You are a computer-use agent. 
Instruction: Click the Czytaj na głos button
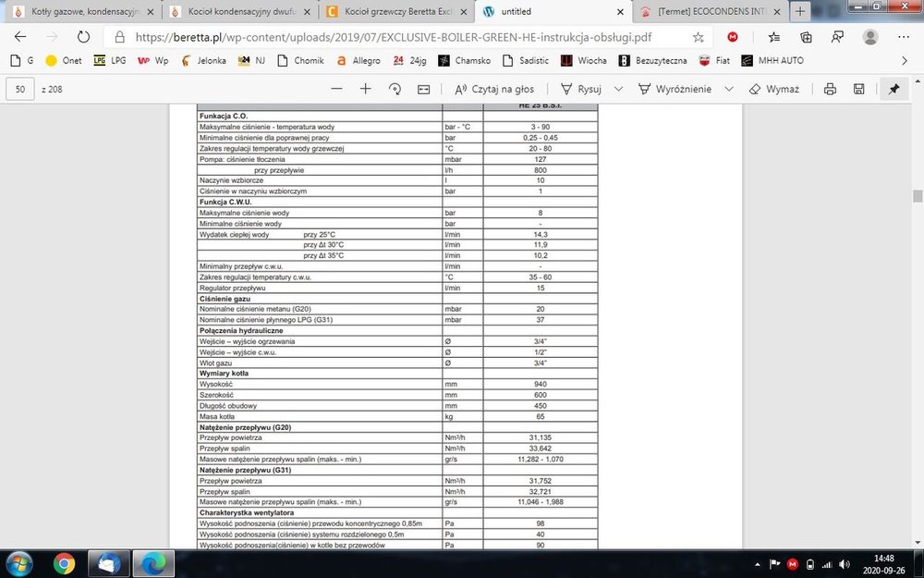pyautogui.click(x=494, y=89)
